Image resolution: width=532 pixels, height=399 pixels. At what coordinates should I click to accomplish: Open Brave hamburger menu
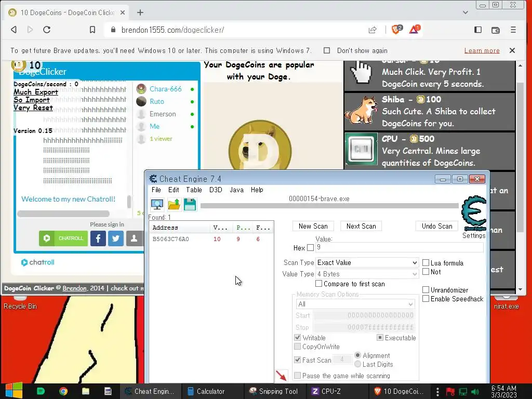513,30
